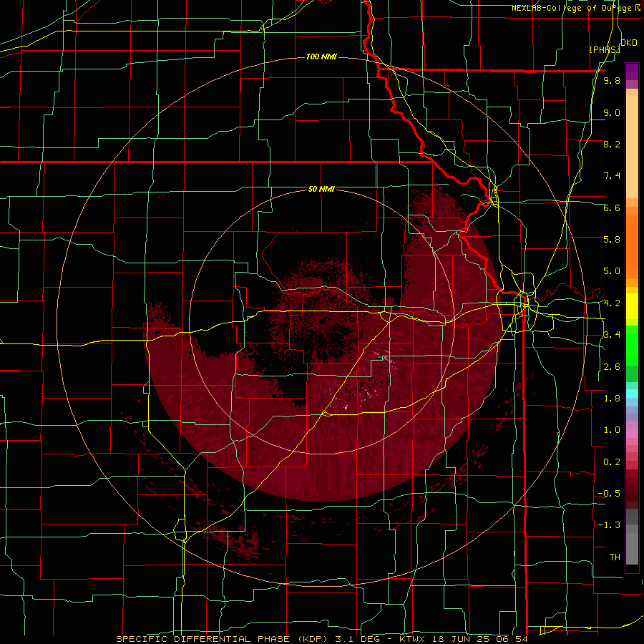Click the TH threshold label on the scale
Image resolution: width=644 pixels, height=644 pixels.
[615, 557]
